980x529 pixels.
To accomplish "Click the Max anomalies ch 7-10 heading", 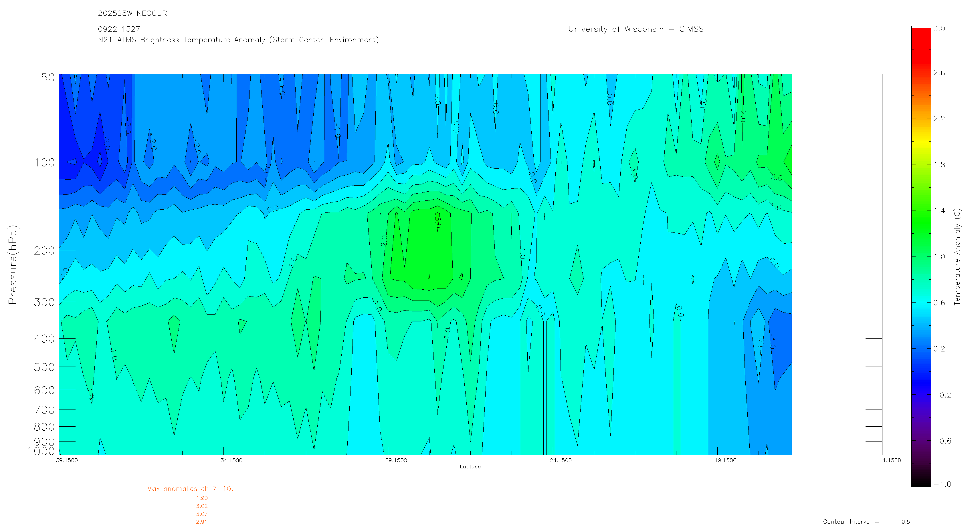I will coord(190,489).
